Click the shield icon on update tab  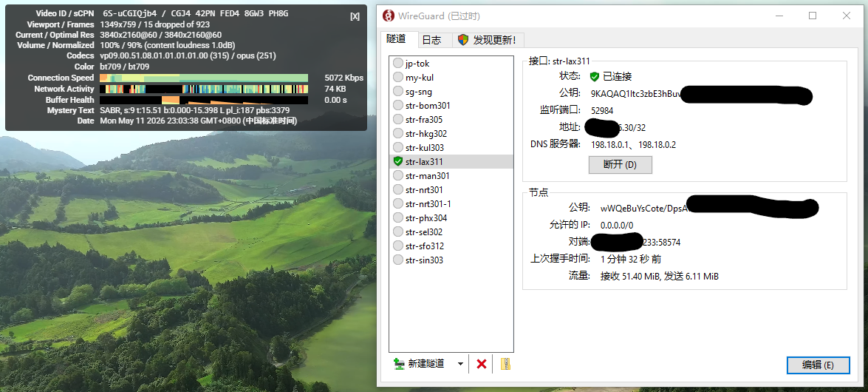(462, 40)
